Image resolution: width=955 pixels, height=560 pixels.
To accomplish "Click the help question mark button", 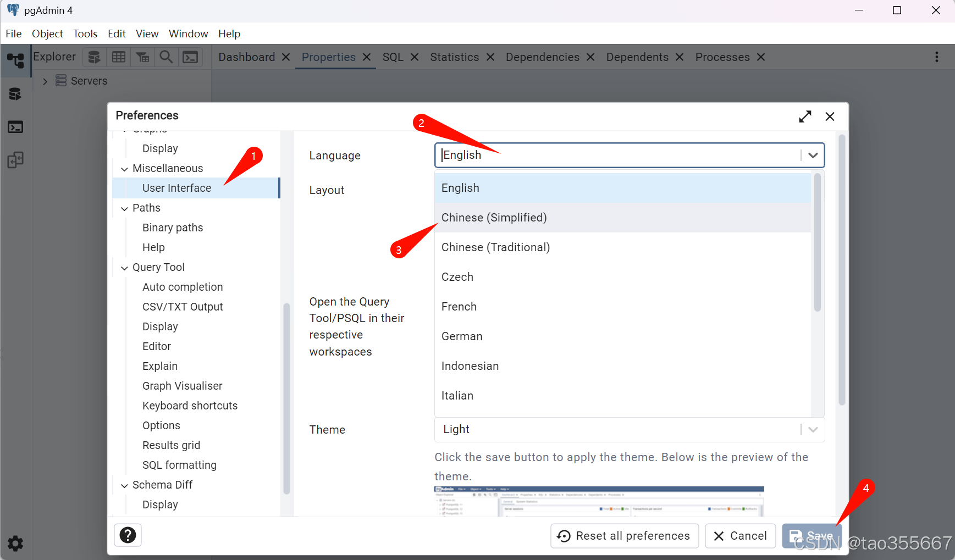I will click(x=128, y=535).
